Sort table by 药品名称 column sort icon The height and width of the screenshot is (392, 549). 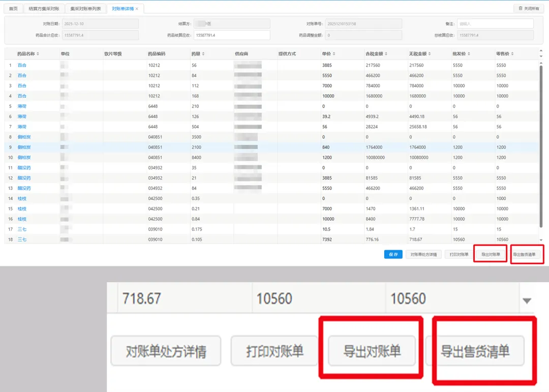tap(38, 54)
